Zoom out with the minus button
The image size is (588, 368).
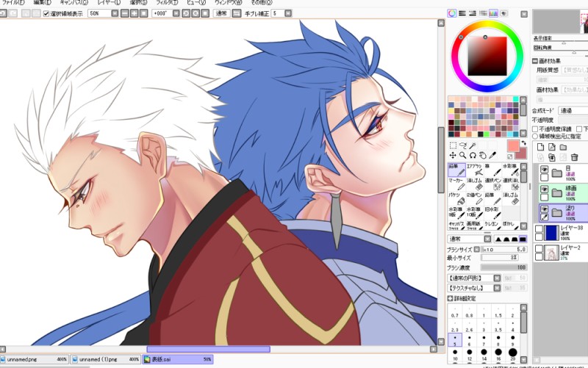point(124,13)
